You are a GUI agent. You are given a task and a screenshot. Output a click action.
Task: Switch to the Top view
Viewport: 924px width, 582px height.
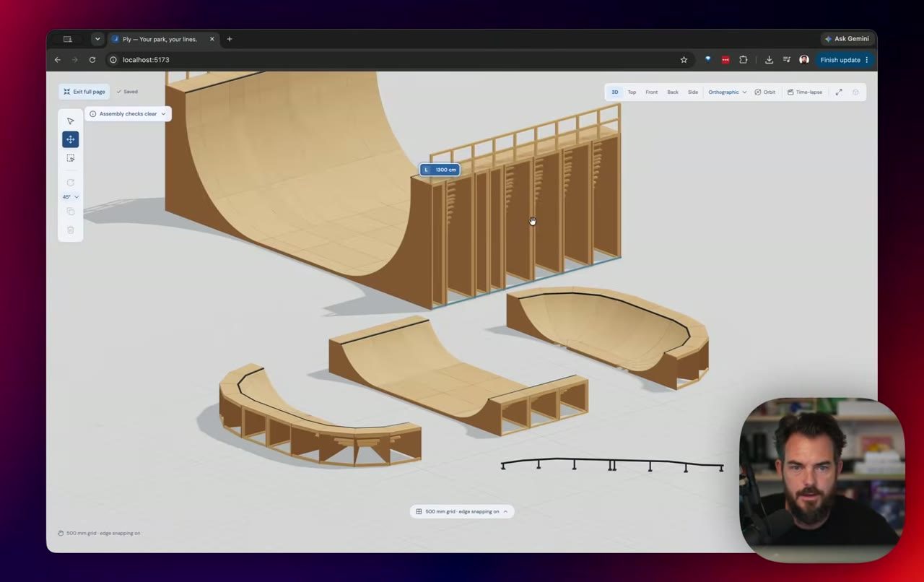pos(632,92)
